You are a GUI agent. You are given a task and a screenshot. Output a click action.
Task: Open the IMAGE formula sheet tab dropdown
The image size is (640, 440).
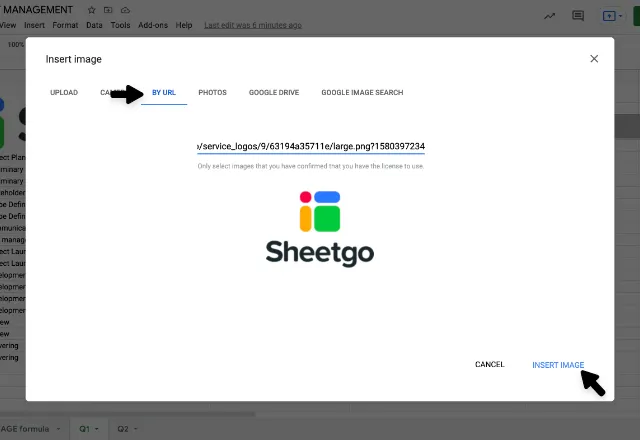[x=58, y=429]
